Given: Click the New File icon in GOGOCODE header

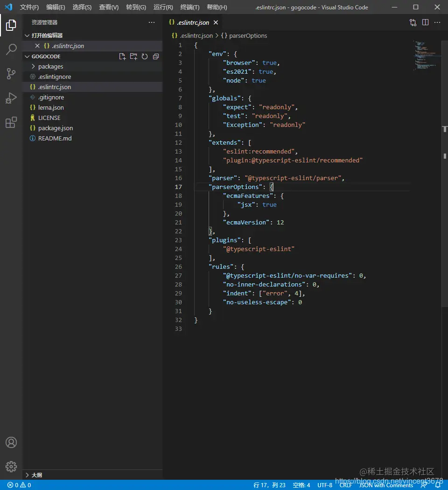Looking at the screenshot, I should (x=122, y=56).
